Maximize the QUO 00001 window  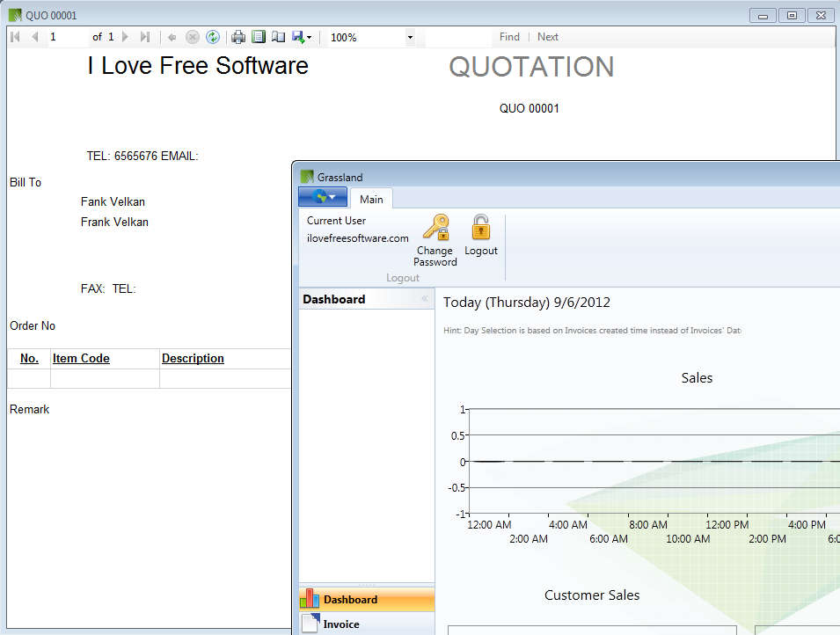792,16
